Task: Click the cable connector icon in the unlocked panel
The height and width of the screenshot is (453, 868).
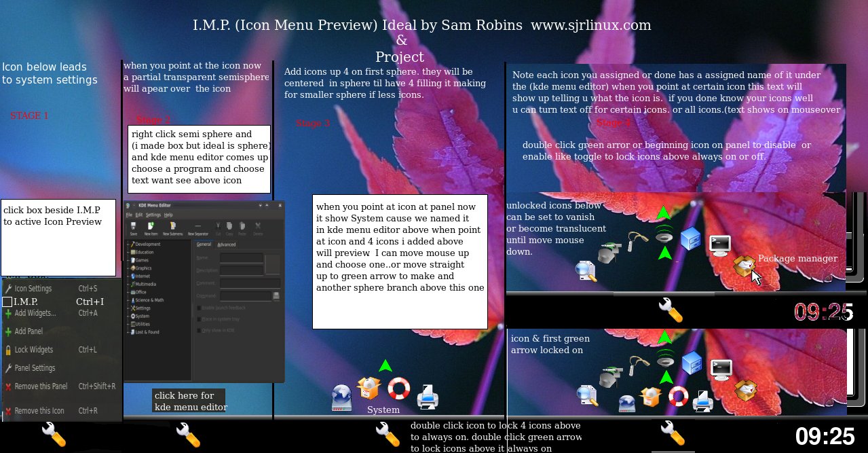Action: point(638,242)
